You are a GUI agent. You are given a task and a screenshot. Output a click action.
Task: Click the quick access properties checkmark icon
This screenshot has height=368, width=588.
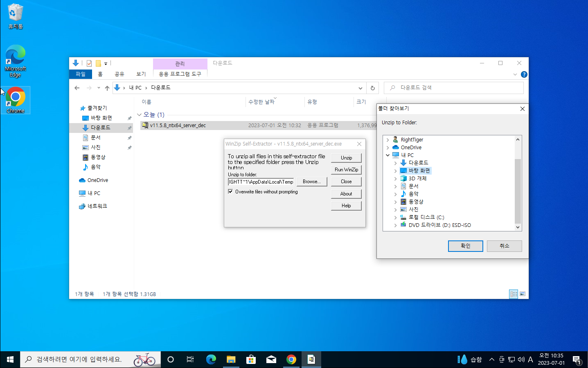[89, 63]
